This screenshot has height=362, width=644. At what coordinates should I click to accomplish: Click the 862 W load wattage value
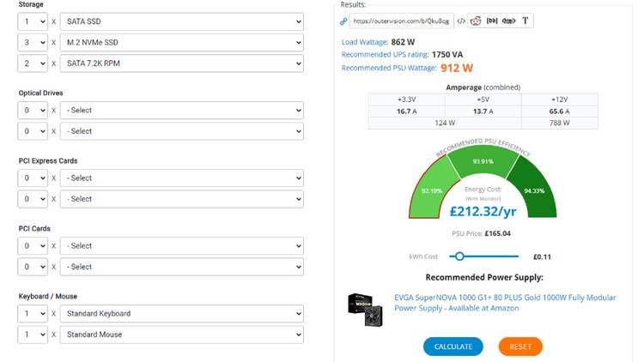pyautogui.click(x=403, y=42)
